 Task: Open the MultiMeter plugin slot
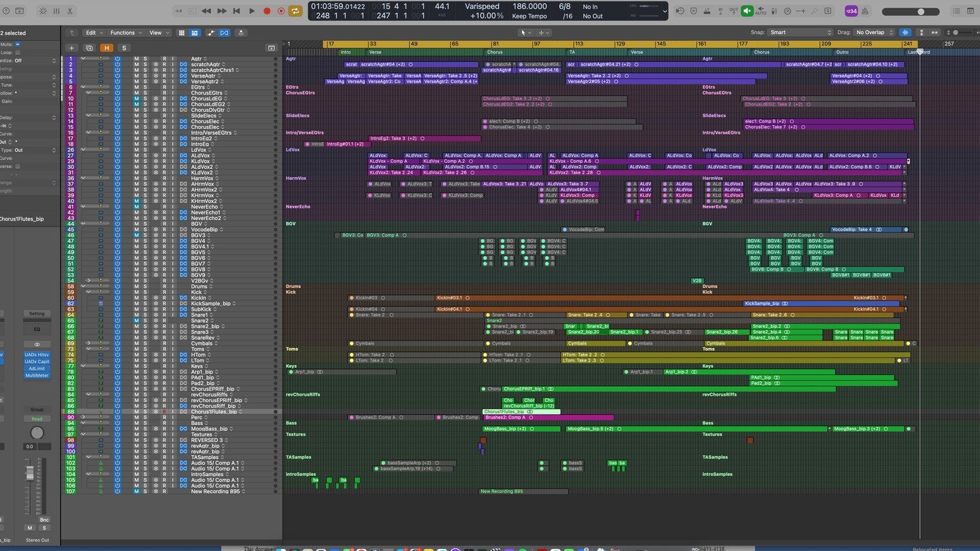(x=37, y=375)
